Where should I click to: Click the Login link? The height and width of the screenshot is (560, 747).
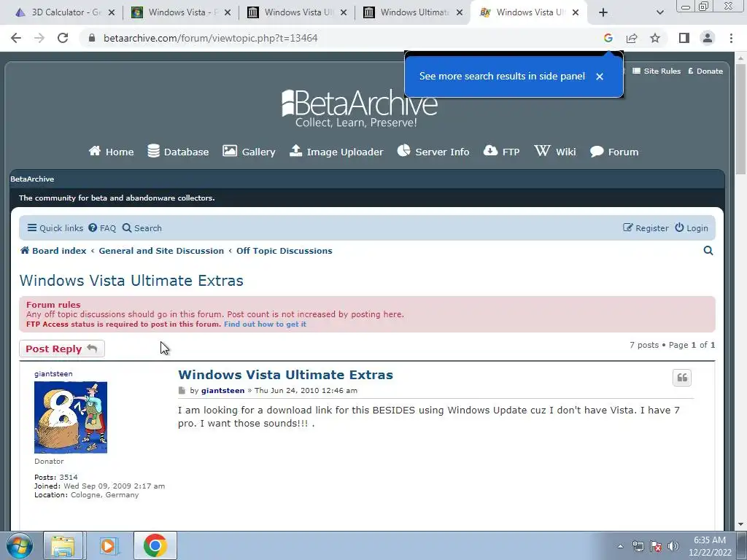tap(692, 228)
